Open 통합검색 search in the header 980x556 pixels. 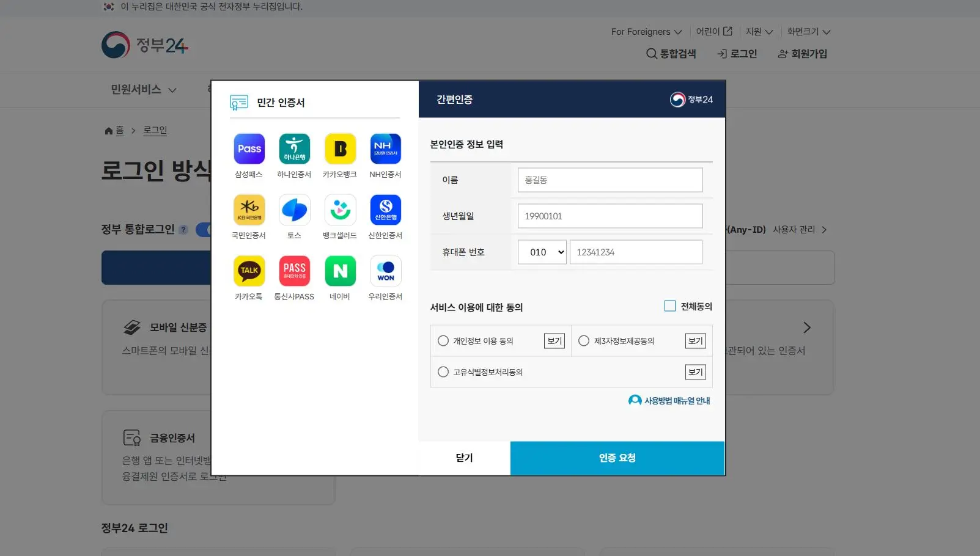pyautogui.click(x=671, y=54)
